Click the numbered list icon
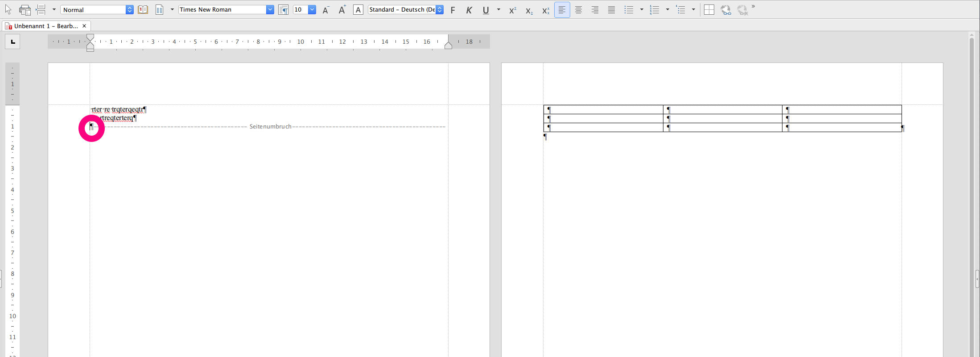The image size is (980, 357). pos(655,10)
